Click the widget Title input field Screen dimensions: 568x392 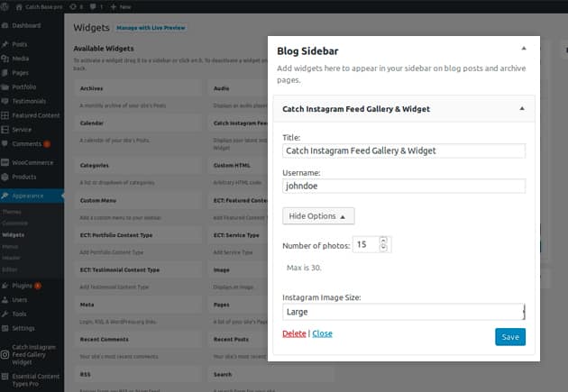404,150
